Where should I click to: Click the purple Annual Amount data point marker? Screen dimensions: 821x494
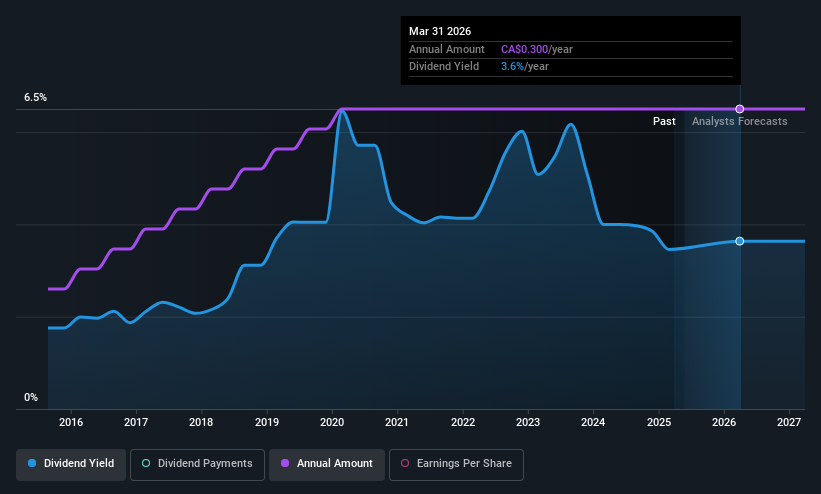pyautogui.click(x=739, y=109)
